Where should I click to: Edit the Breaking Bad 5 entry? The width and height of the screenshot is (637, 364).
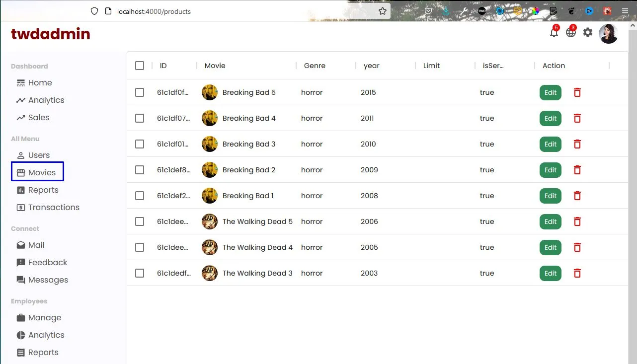[551, 92]
